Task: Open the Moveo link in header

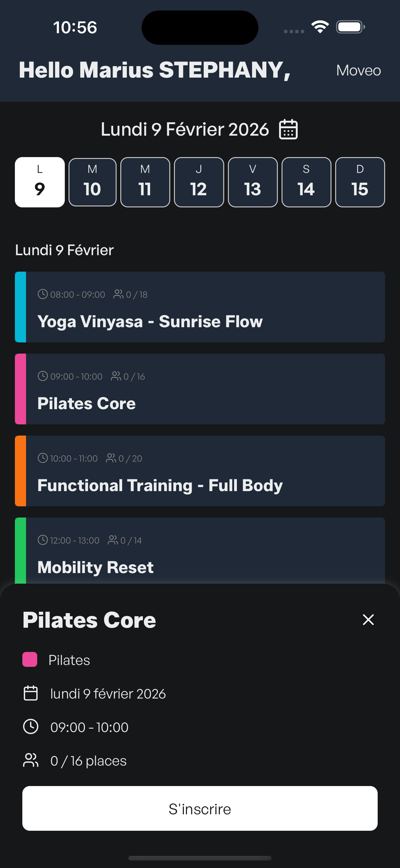Action: click(x=358, y=70)
